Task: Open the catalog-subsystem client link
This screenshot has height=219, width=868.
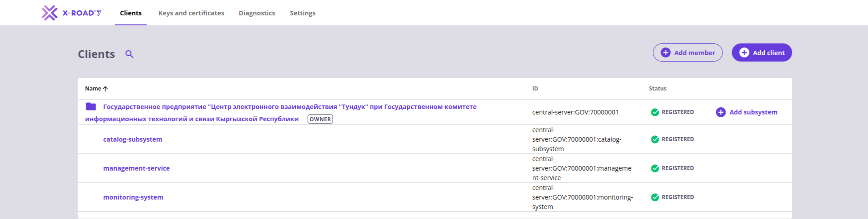Action: (x=133, y=139)
